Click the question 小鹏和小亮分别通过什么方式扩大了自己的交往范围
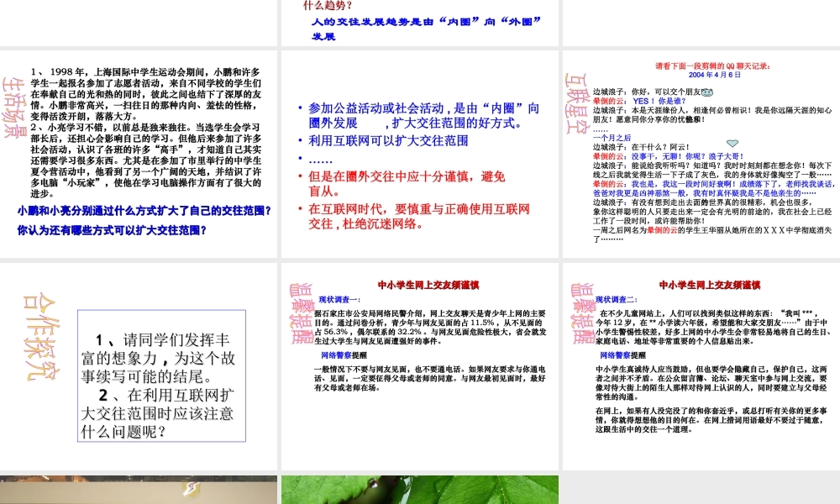840x504 pixels. (144, 211)
